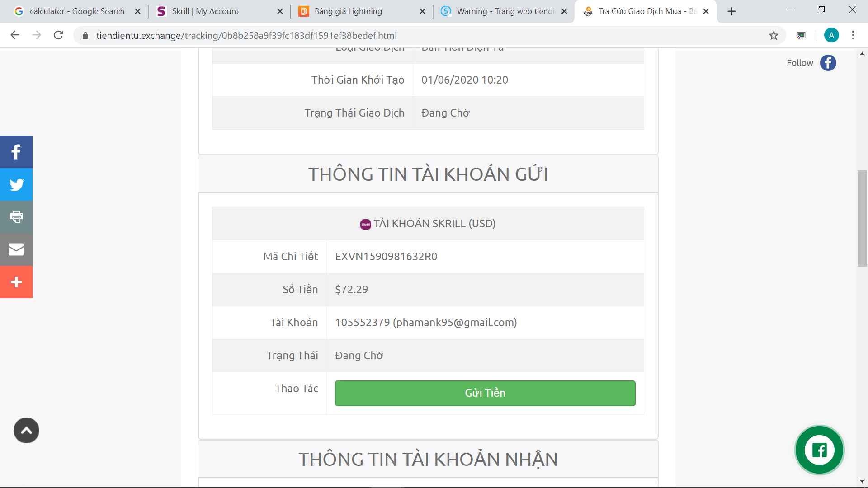Click the Follow Facebook icon

point(828,63)
